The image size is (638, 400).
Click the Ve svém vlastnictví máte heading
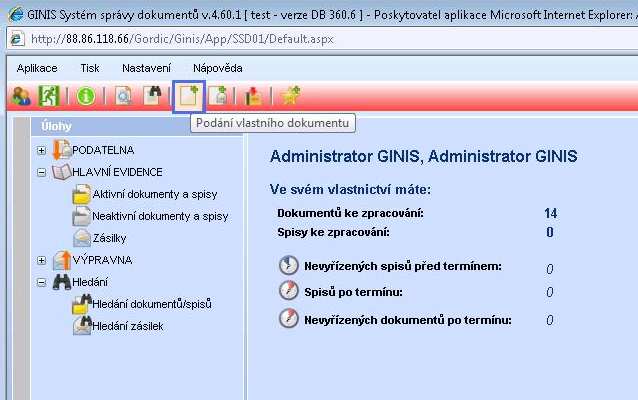coord(350,190)
